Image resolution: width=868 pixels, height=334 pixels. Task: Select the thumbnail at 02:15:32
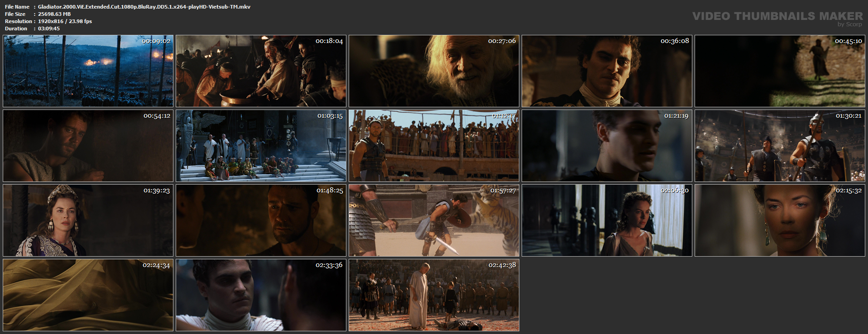[x=780, y=220]
